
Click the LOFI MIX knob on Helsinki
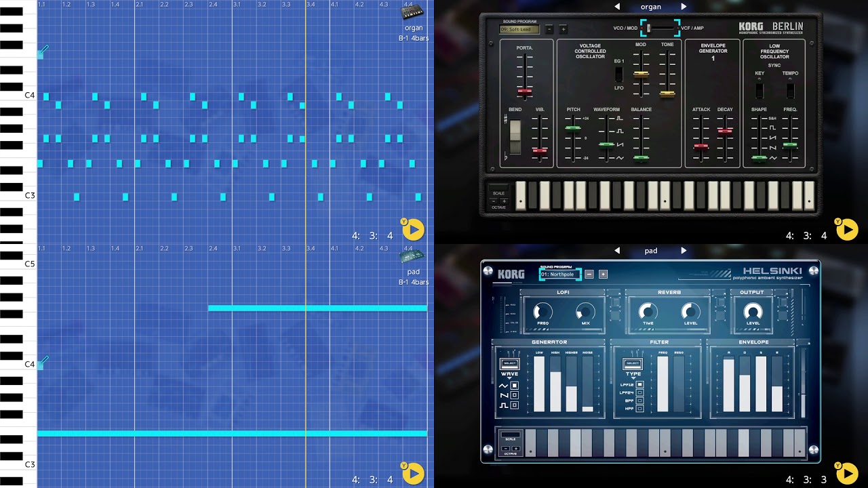(585, 312)
